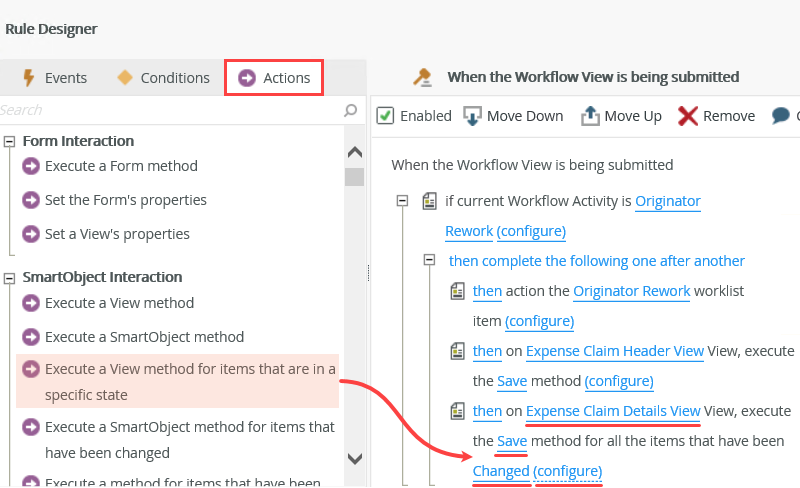Click the comment speech bubble icon
This screenshot has width=800, height=488.
click(781, 116)
